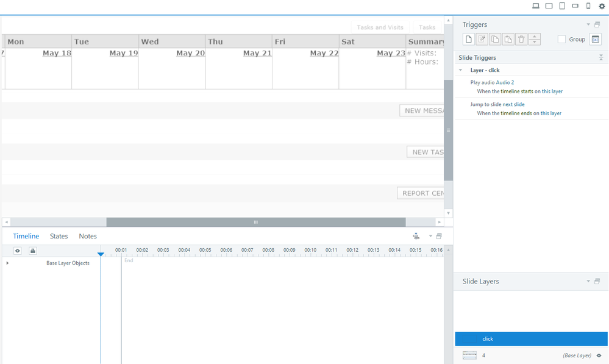Screen dimensions: 609x364
Task: Click 'this layer' link under Jump to slide
Action: coord(550,113)
